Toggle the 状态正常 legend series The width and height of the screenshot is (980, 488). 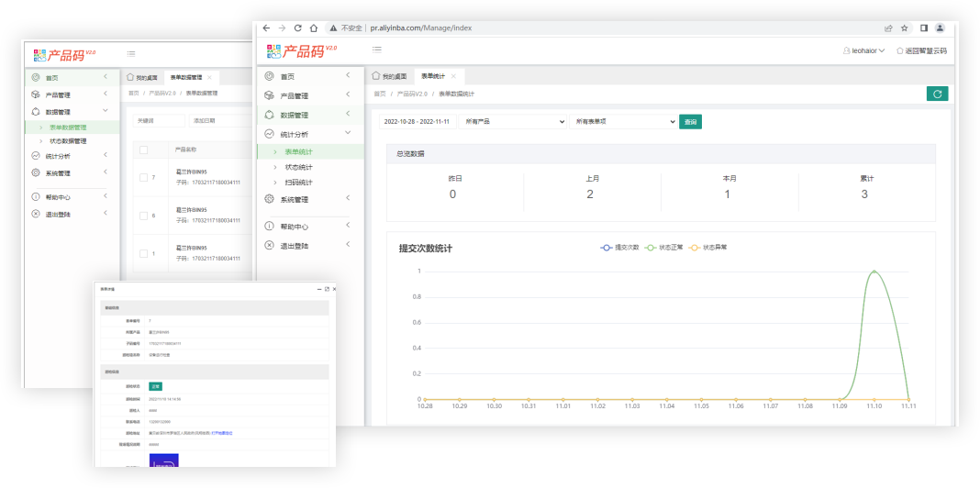coord(665,248)
